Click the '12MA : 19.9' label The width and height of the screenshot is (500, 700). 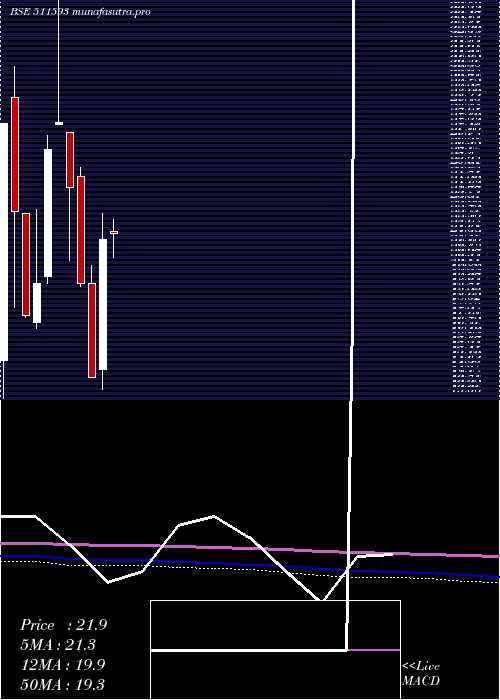point(63,665)
